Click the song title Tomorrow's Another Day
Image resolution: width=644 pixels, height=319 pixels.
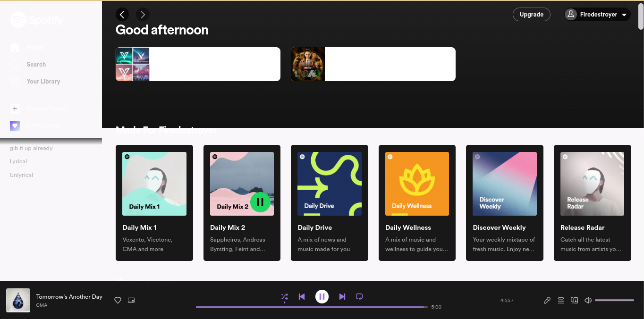(x=69, y=297)
